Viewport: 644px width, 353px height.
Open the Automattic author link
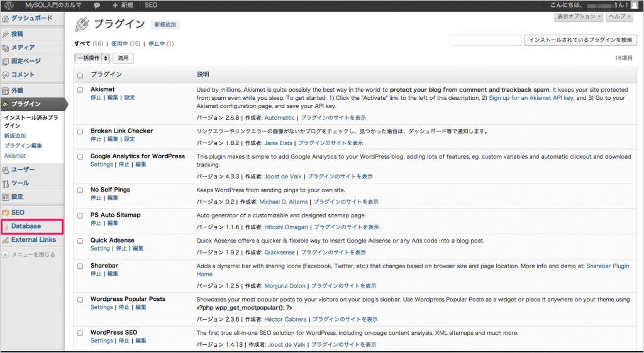pyautogui.click(x=279, y=117)
